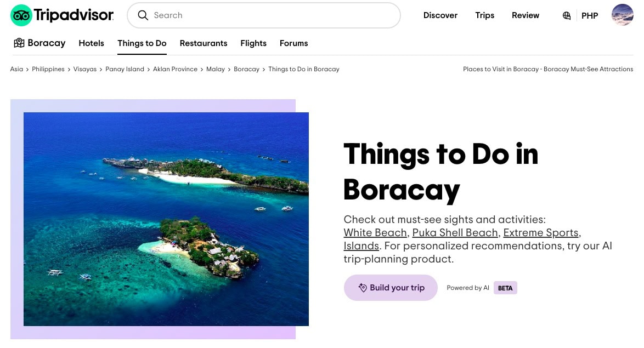The image size is (644, 348).
Task: Click the map pin icon beside Boracay
Action: point(19,43)
